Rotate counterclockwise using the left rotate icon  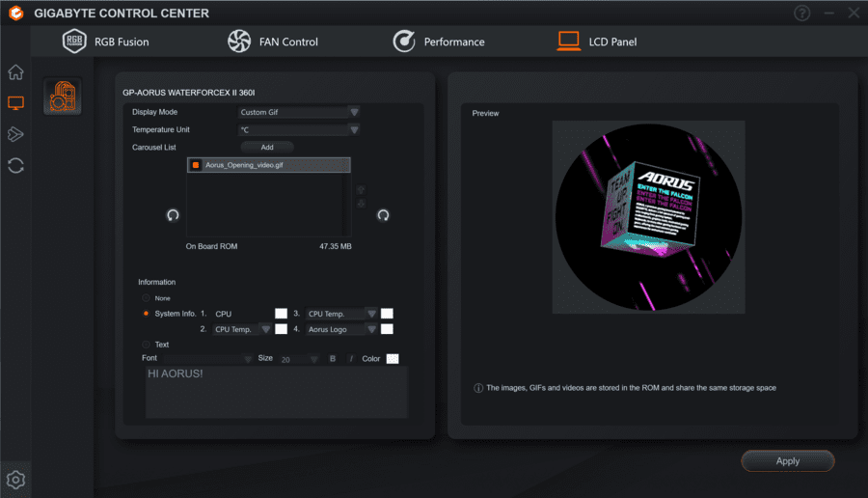click(x=173, y=215)
